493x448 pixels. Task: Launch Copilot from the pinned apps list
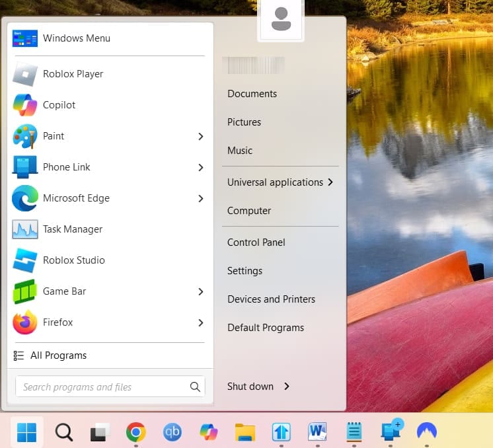click(x=59, y=105)
